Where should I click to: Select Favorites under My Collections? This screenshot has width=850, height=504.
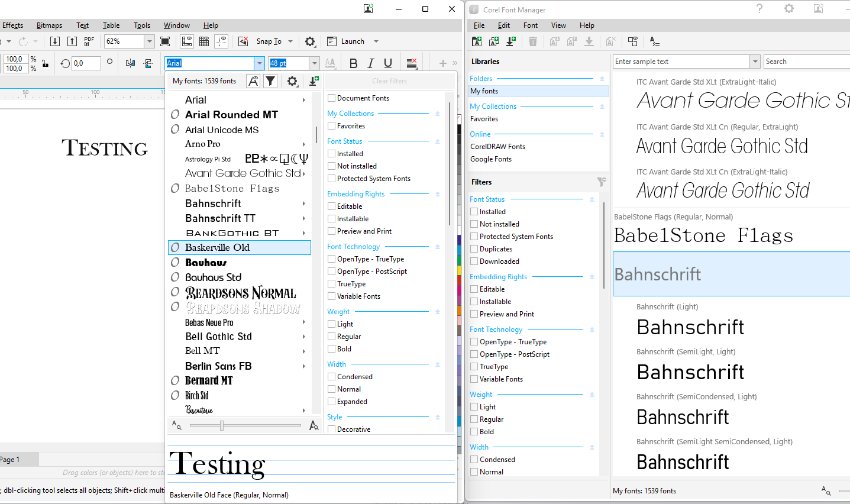pyautogui.click(x=484, y=119)
